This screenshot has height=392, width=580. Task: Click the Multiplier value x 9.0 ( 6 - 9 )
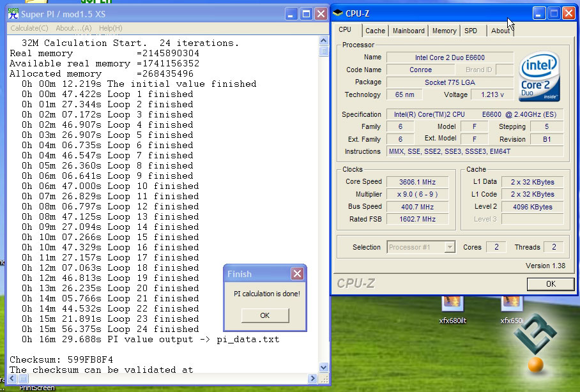click(x=417, y=194)
